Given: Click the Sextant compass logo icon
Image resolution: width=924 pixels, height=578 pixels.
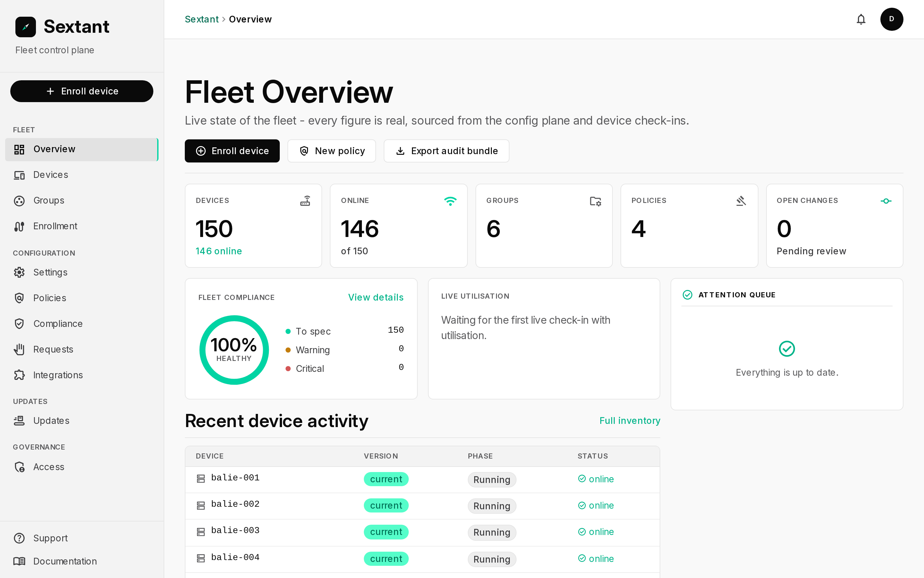Looking at the screenshot, I should 26,27.
